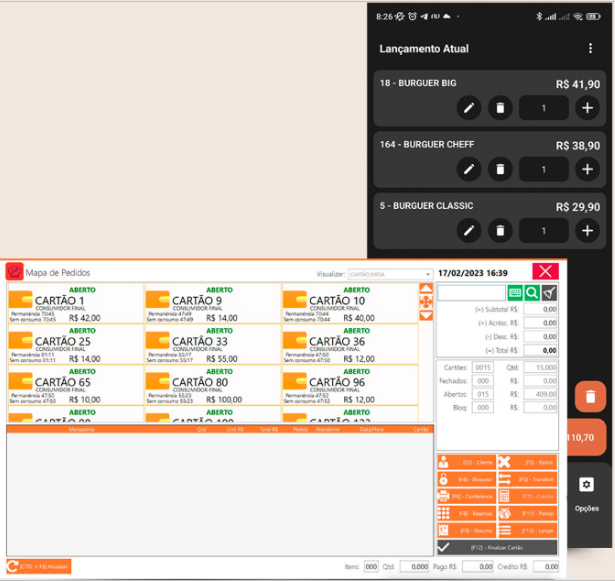Screen dimensions: 615x581
Task: Click the BURGUER BIG quantity field
Action: click(544, 108)
